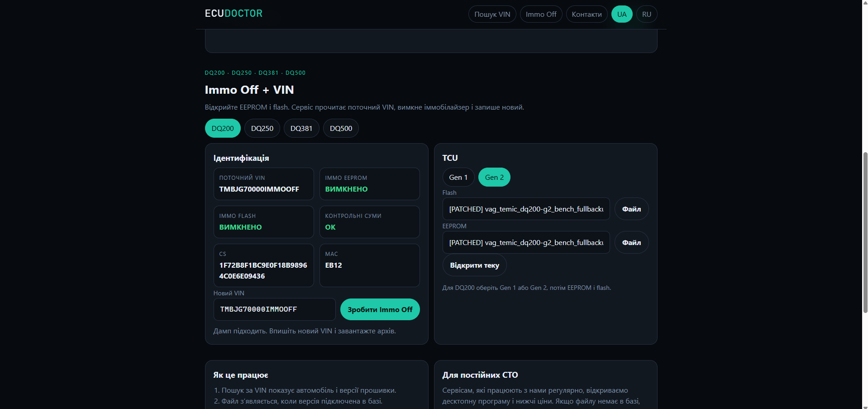
Task: Select the DQ500 gearbox tab
Action: point(341,128)
